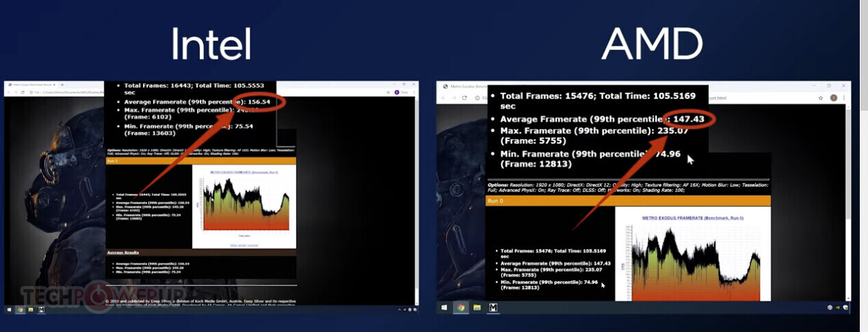868x332 pixels.
Task: Click the orange 'Run 0' bar in Intel report
Action: pyautogui.click(x=200, y=161)
